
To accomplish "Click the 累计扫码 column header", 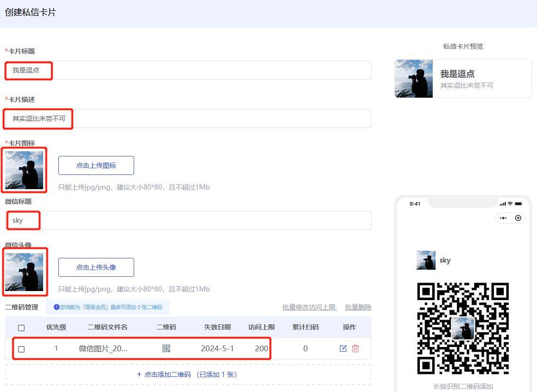I will click(305, 327).
